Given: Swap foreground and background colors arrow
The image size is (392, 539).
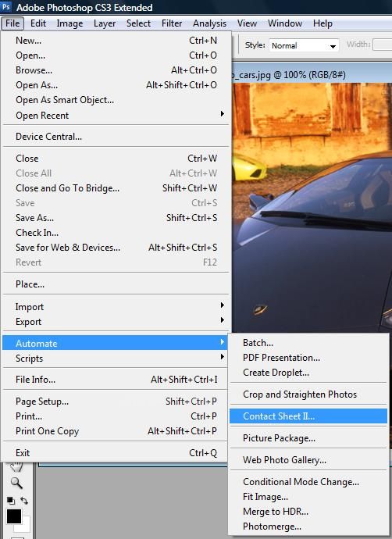Looking at the screenshot, I should [x=24, y=500].
